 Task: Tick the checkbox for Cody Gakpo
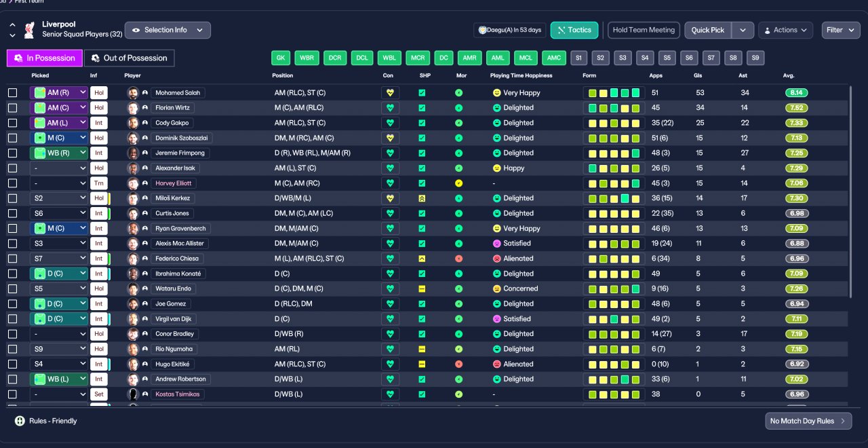[x=12, y=123]
